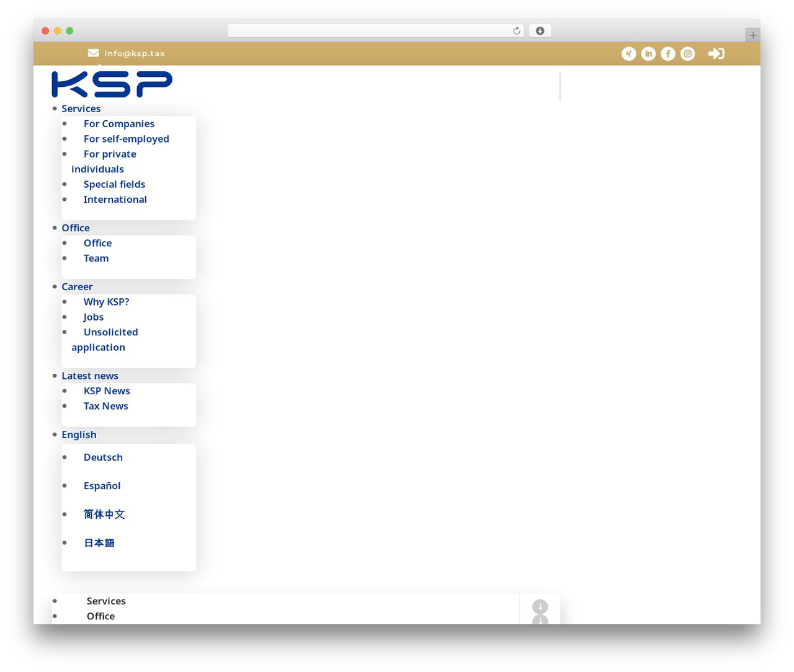Screen dimensions: 794x672
Task: Click the black Services entry in the lower menu
Action: click(106, 601)
